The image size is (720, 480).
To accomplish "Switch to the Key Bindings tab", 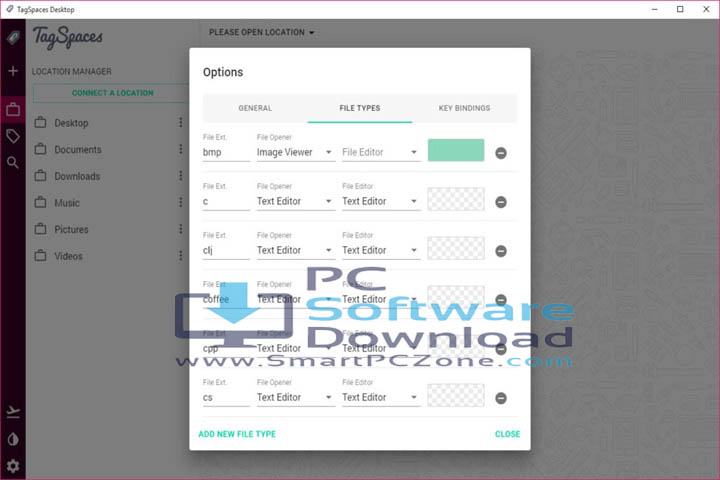I will coord(464,108).
